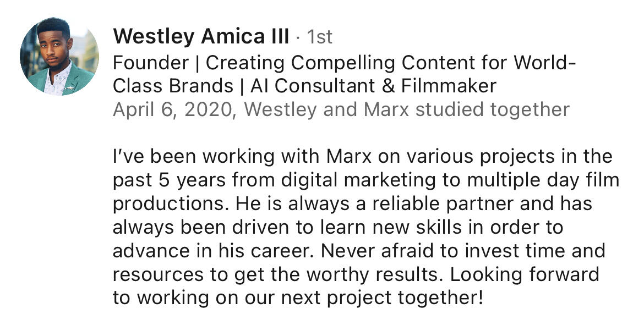
Task: Click the Westley and Marx studied together text
Action: coord(406,109)
